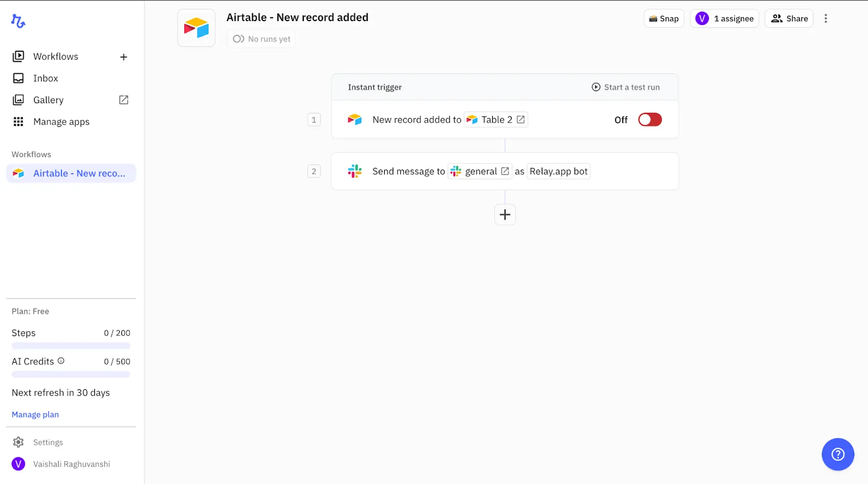
Task: Click the workflow title Airtable - New record added
Action: coord(297,17)
